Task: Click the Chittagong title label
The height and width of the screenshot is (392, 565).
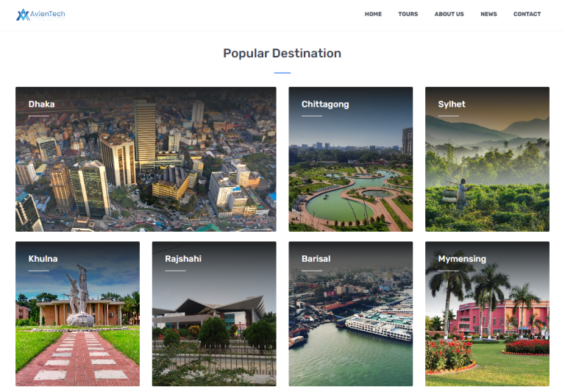Action: (325, 104)
